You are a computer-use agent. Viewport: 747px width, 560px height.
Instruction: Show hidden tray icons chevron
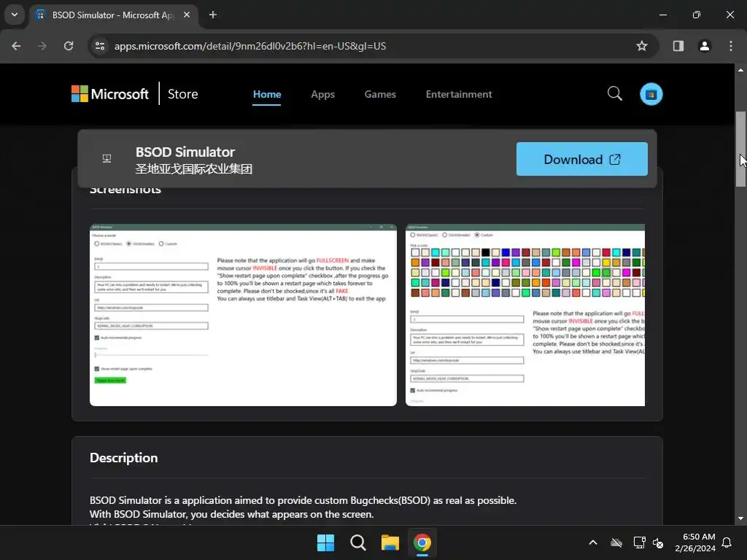click(x=593, y=542)
